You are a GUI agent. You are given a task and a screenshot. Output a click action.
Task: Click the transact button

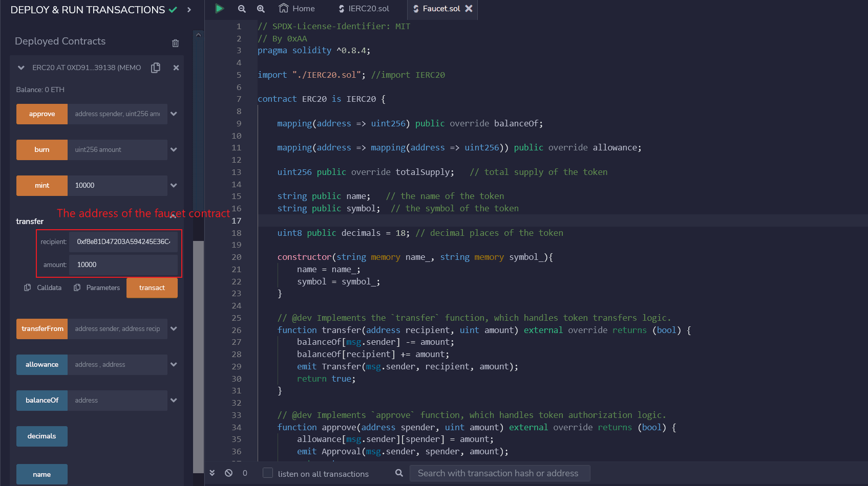(152, 288)
